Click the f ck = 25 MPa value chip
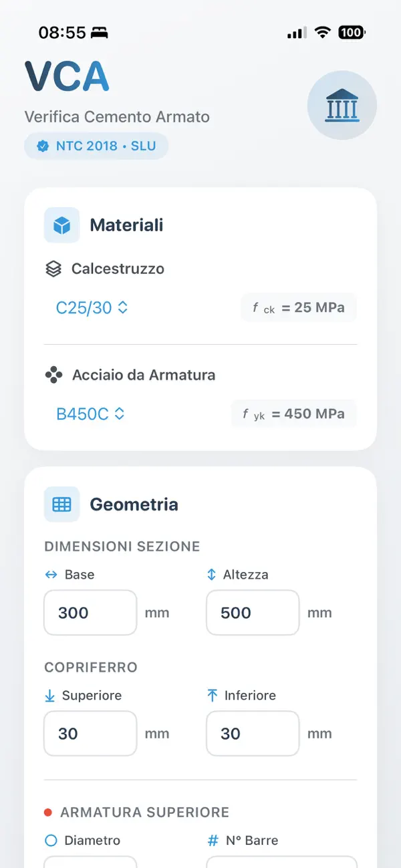The width and height of the screenshot is (401, 868). click(299, 307)
